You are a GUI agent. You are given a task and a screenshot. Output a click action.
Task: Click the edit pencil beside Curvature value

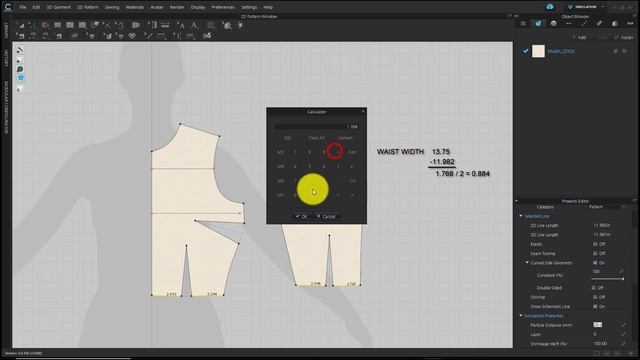622,271
